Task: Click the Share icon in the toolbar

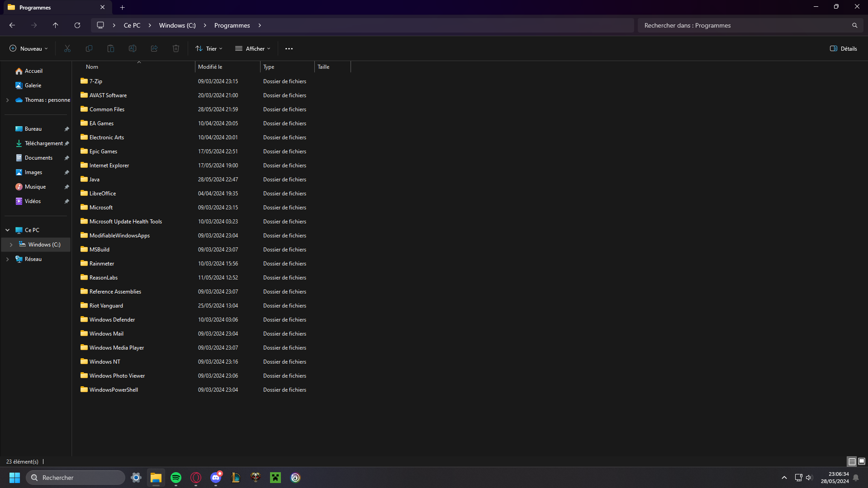Action: 154,48
